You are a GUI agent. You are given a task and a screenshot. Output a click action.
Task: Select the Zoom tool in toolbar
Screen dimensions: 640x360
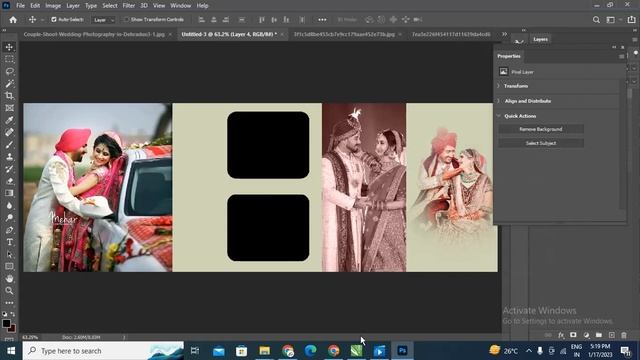[x=9, y=291]
